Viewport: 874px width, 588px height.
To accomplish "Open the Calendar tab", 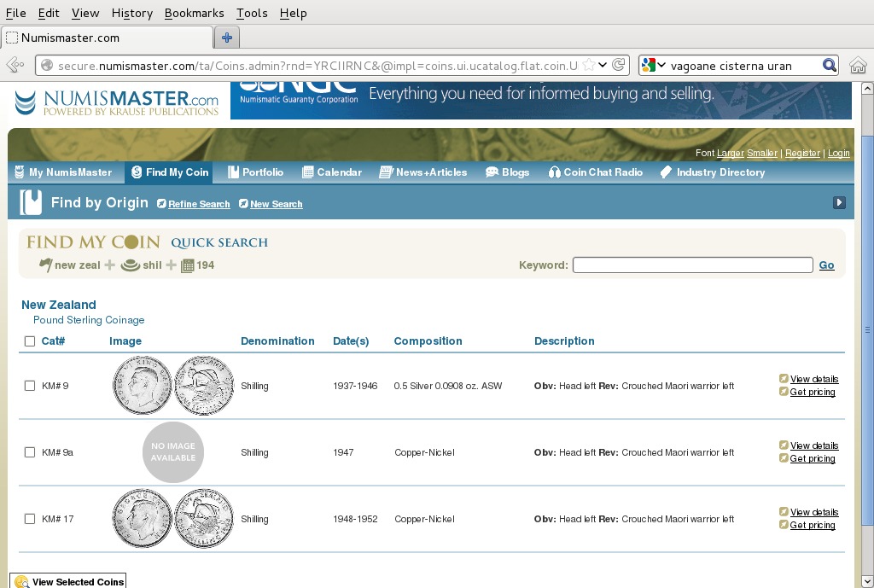I will click(x=332, y=172).
